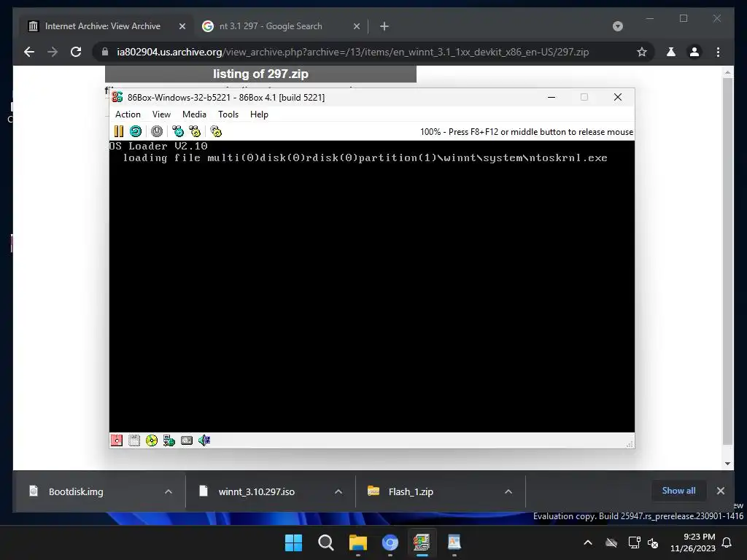Show hidden system tray icons
The height and width of the screenshot is (560, 747).
588,542
